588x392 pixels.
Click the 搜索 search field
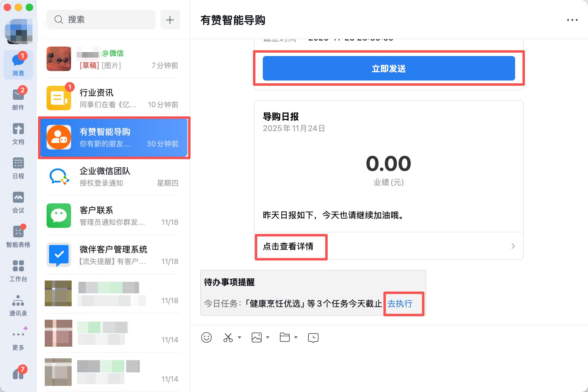click(x=101, y=20)
